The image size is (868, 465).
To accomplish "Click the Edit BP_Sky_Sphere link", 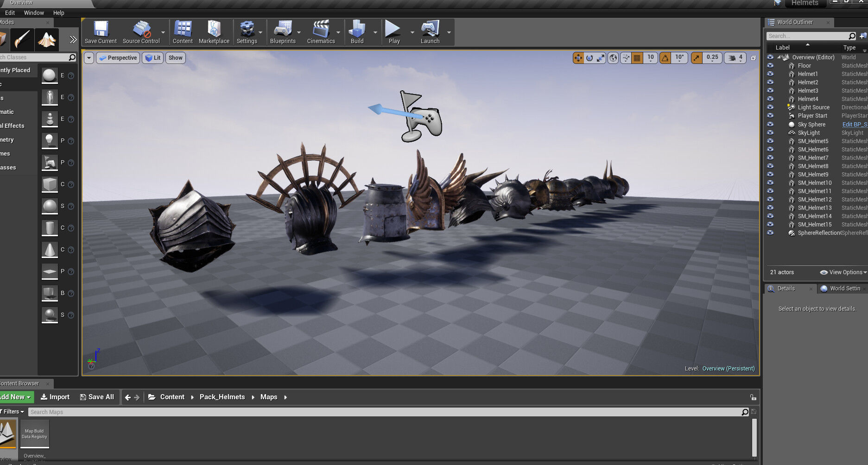I will [x=855, y=125].
